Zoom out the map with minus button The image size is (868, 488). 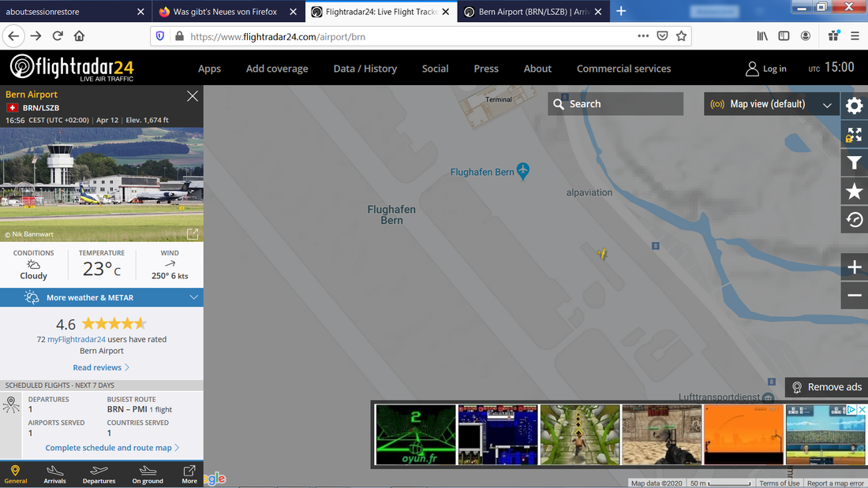pyautogui.click(x=854, y=296)
